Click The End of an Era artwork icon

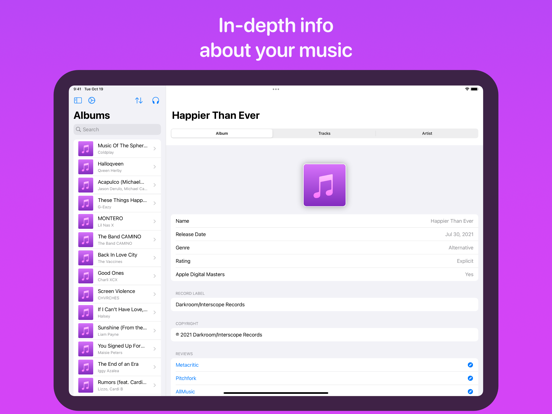click(x=86, y=367)
